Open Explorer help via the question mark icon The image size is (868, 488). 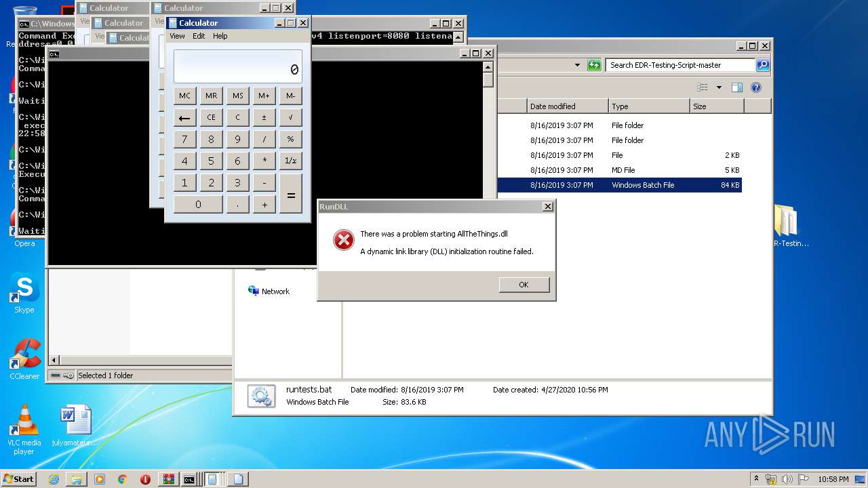[x=756, y=87]
